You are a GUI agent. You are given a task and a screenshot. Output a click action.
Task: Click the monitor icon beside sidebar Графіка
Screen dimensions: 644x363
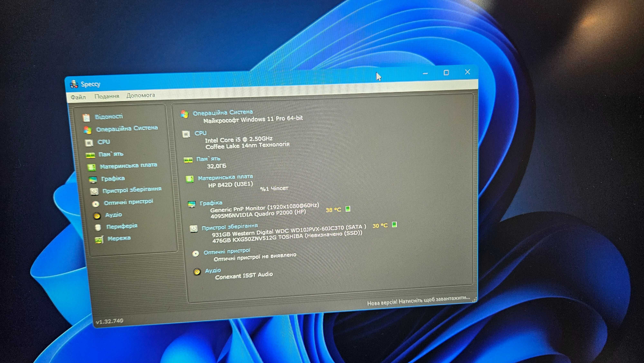coord(93,180)
